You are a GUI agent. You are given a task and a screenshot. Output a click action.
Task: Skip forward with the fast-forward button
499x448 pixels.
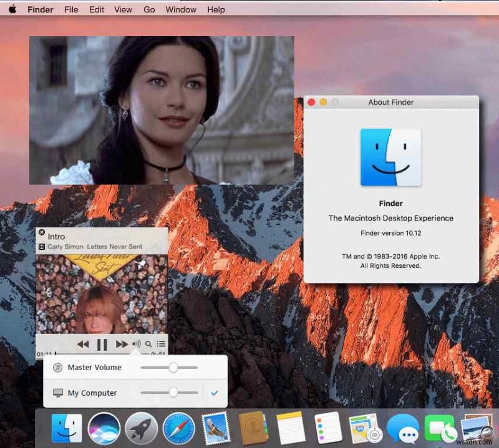(x=121, y=343)
